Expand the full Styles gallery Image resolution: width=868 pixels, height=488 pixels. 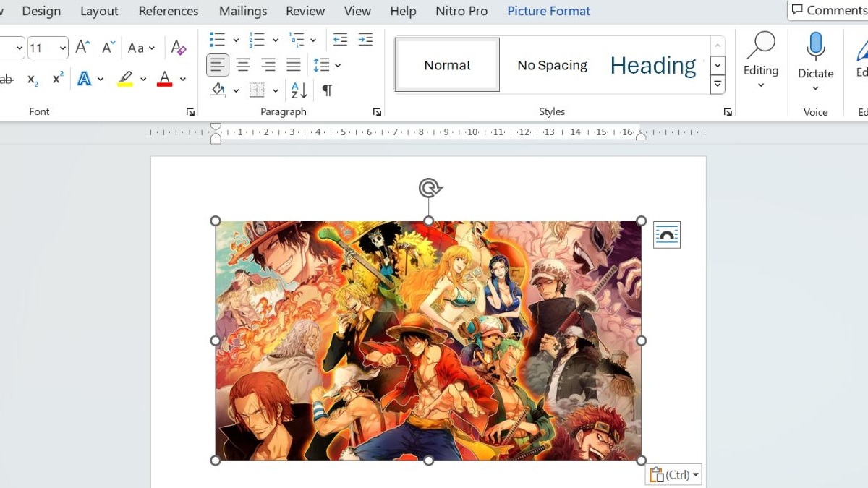(718, 85)
